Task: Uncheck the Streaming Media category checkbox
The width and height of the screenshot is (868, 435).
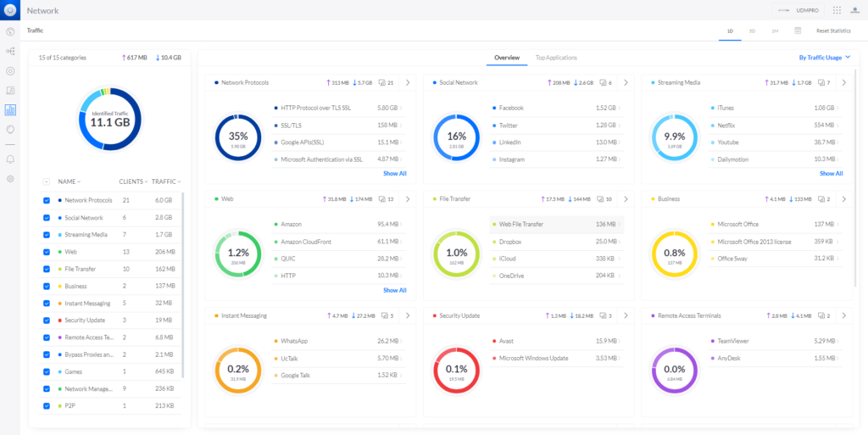Action: tap(47, 235)
